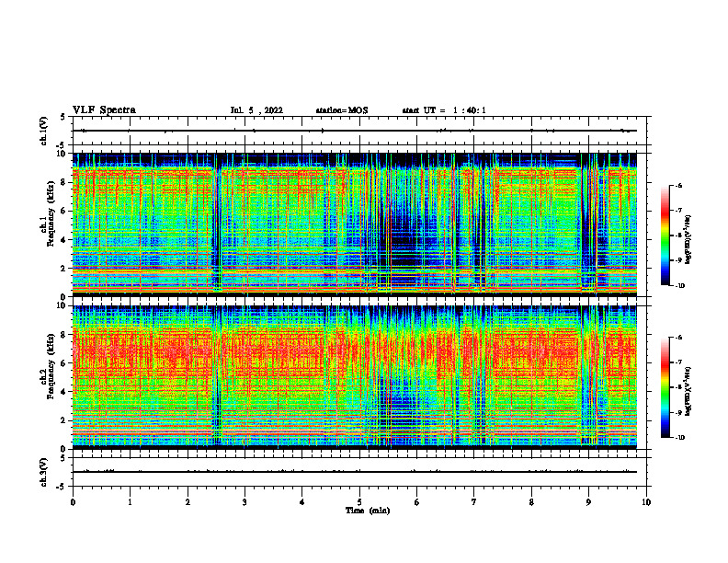The width and height of the screenshot is (728, 563).
Task: Click the ch.2 spectrogram panel
Action: pos(355,377)
